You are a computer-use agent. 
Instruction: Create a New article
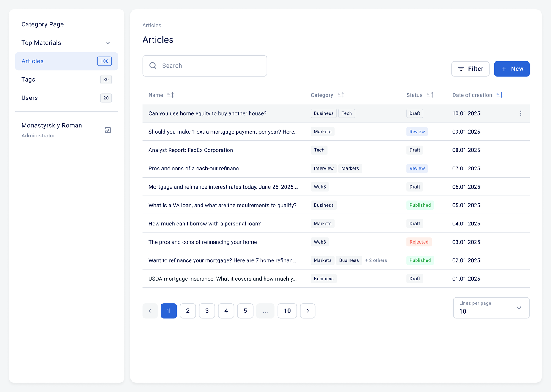point(512,69)
